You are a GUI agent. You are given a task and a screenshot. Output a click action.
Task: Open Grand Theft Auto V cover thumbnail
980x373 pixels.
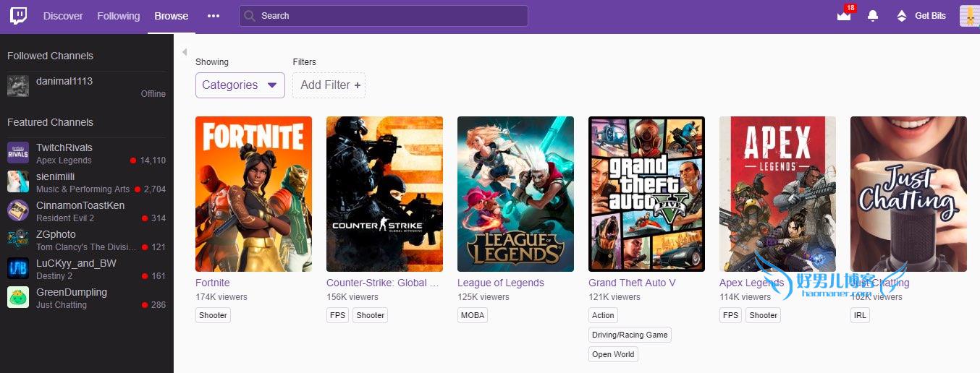pos(646,194)
